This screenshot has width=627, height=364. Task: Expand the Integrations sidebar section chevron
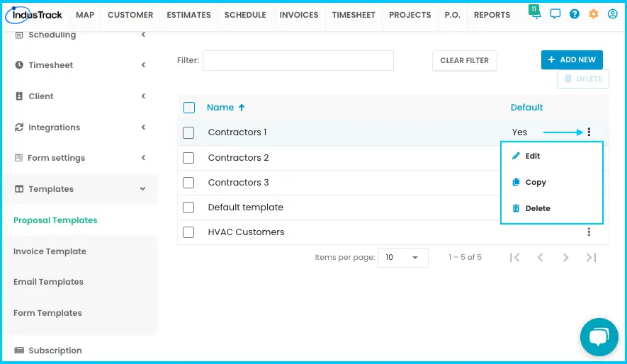[143, 127]
